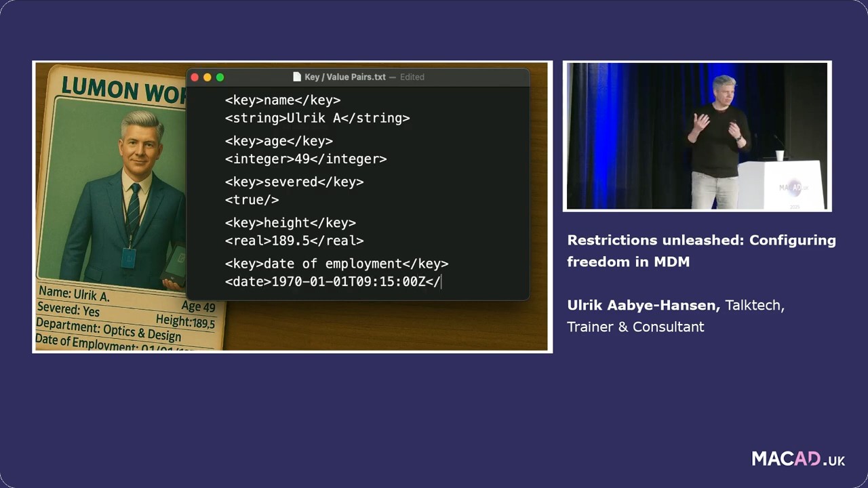Click the talk title 'Restrictions unleashed'
The width and height of the screenshot is (868, 488).
coord(702,251)
